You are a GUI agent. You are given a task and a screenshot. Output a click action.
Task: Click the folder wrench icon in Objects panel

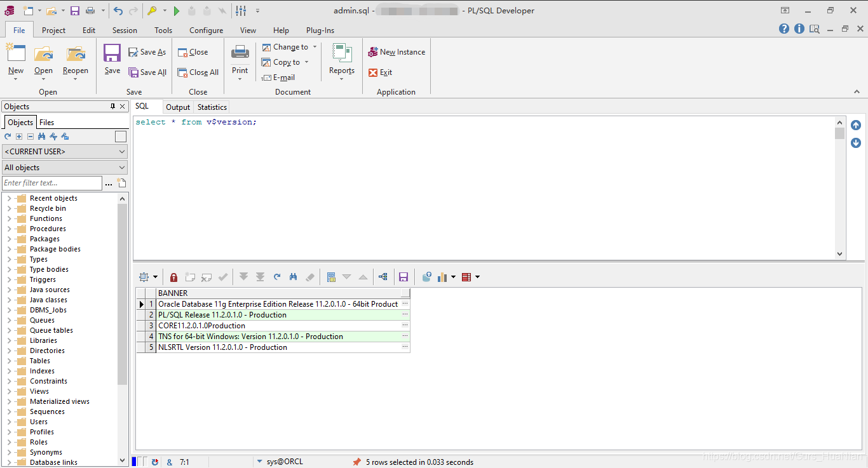pos(65,137)
